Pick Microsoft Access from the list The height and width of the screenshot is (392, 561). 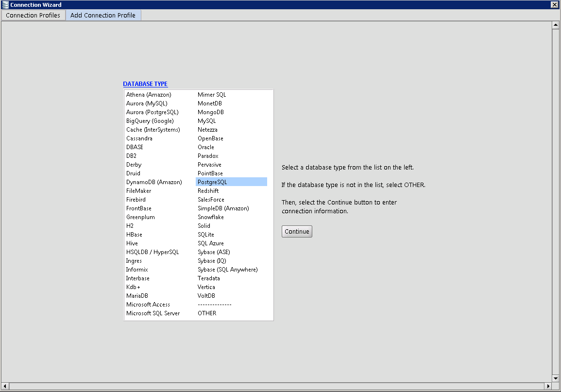click(148, 305)
